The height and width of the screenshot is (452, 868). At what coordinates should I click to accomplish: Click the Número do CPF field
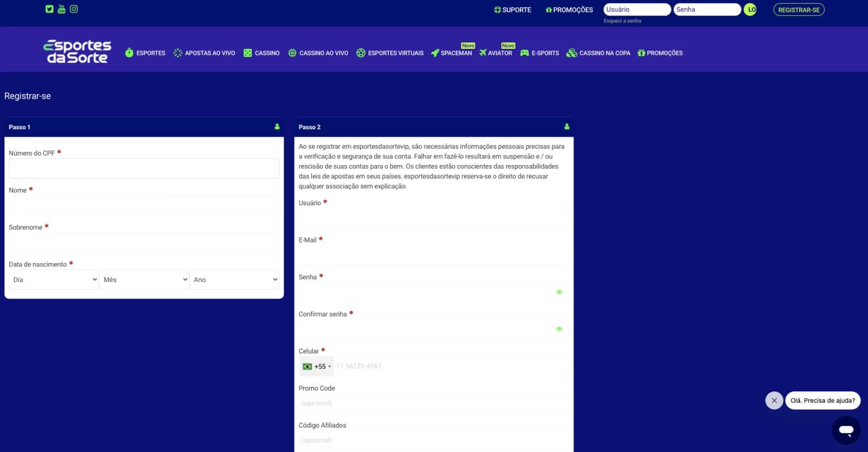[x=144, y=168]
